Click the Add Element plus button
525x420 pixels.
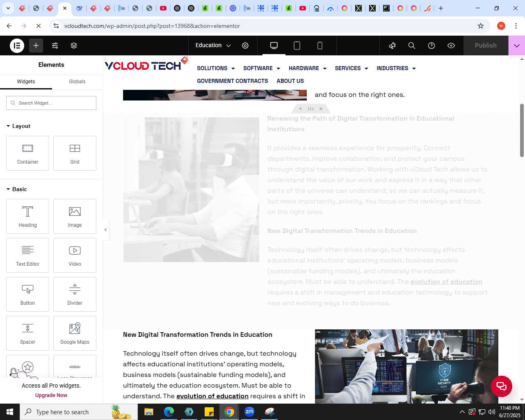coord(36,46)
